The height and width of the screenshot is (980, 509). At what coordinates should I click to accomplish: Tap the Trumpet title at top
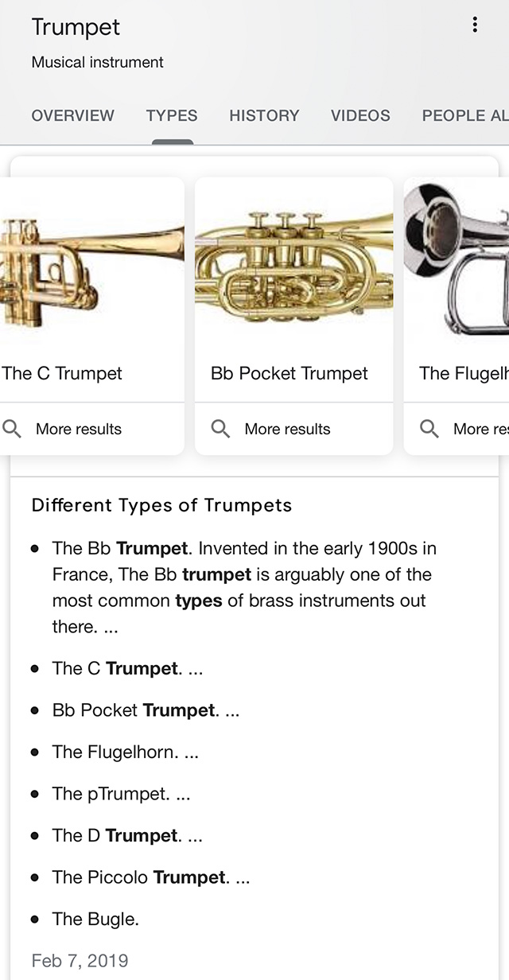[x=76, y=27]
